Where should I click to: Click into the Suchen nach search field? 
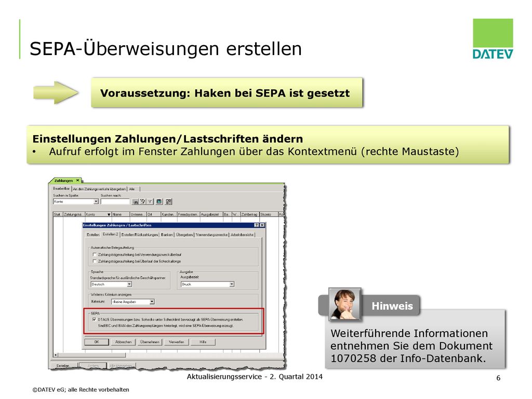tap(115, 202)
